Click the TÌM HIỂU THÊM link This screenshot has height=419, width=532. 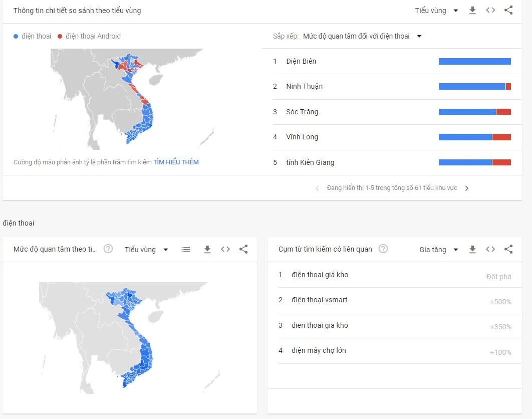click(x=176, y=162)
